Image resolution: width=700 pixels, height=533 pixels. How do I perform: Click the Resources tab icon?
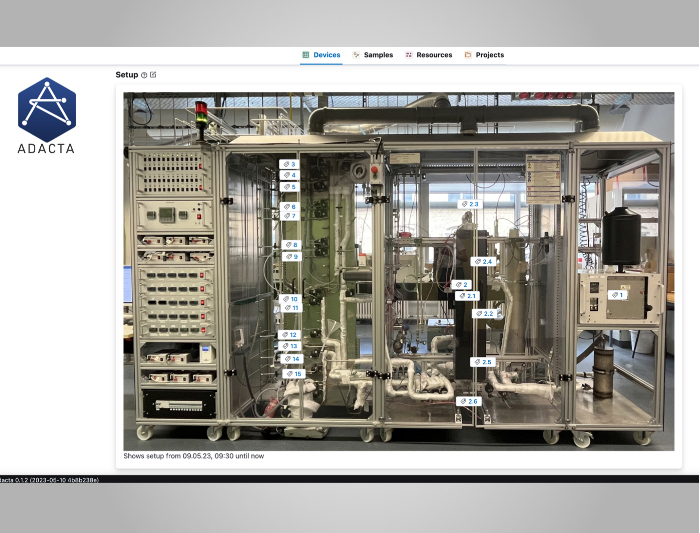(x=408, y=55)
